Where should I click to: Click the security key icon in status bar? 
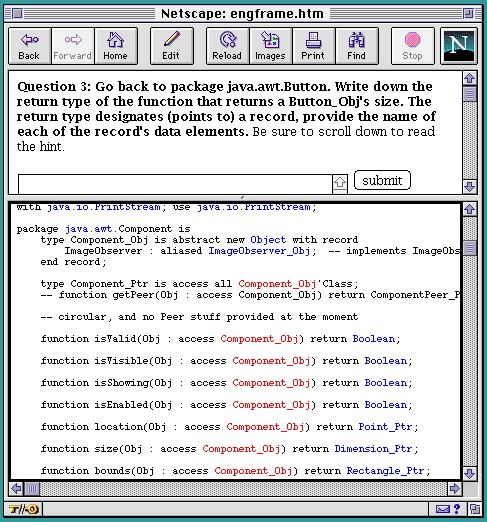tap(23, 509)
